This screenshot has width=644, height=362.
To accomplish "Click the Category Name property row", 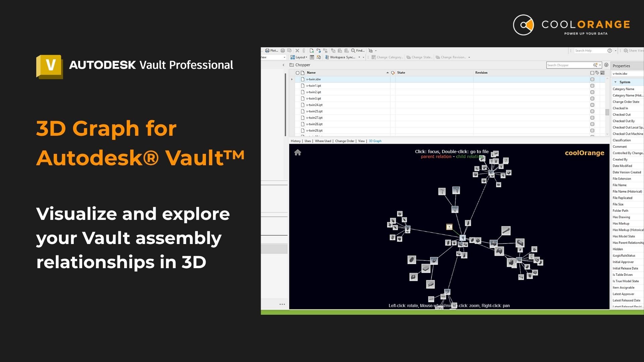I will click(x=628, y=89).
